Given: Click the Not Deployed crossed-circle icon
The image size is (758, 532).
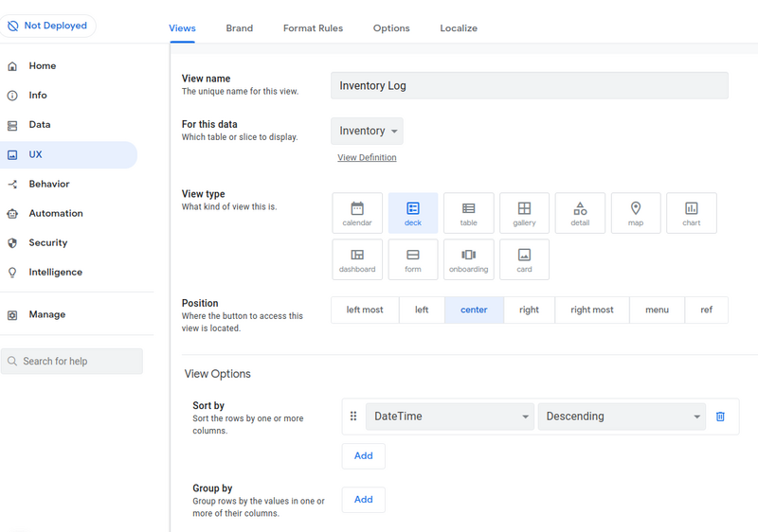Looking at the screenshot, I should click(x=12, y=26).
